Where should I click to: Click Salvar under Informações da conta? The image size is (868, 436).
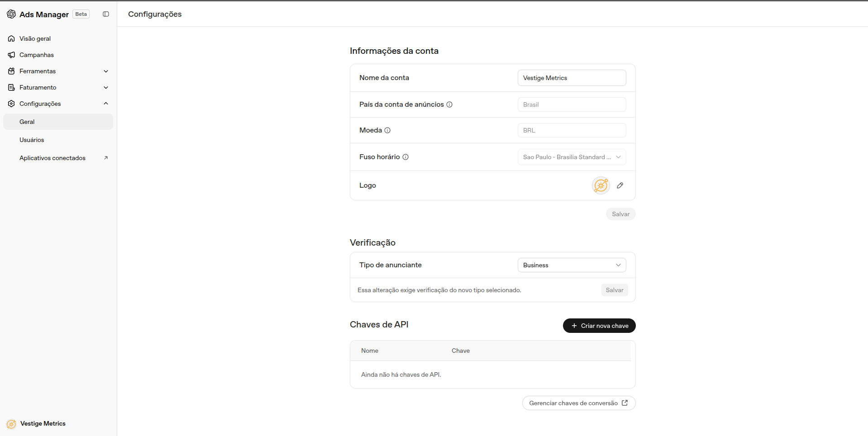[621, 214]
